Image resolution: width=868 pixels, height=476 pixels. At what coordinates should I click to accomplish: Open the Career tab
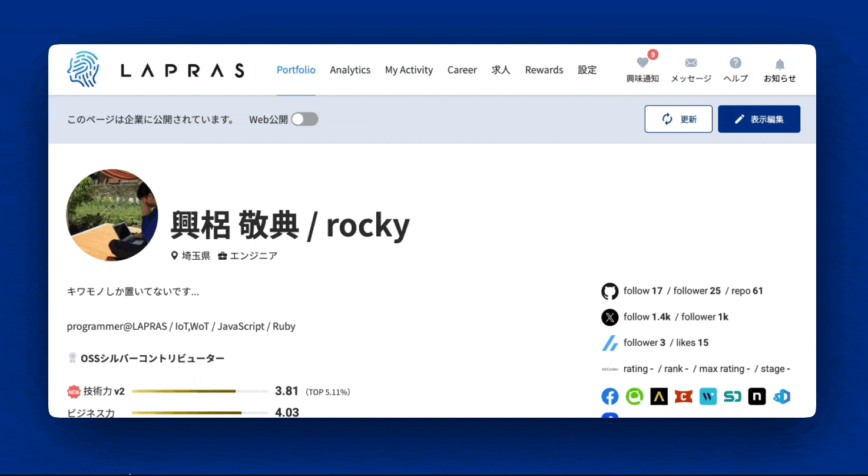(x=462, y=70)
